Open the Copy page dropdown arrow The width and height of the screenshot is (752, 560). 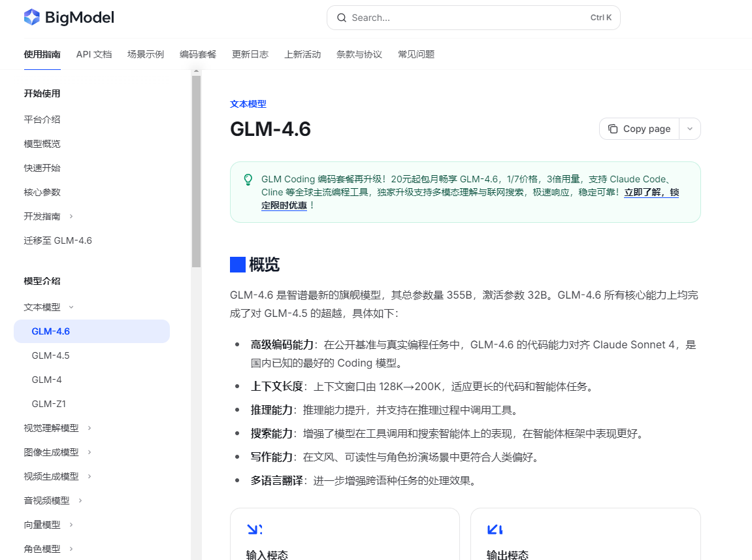pos(690,129)
